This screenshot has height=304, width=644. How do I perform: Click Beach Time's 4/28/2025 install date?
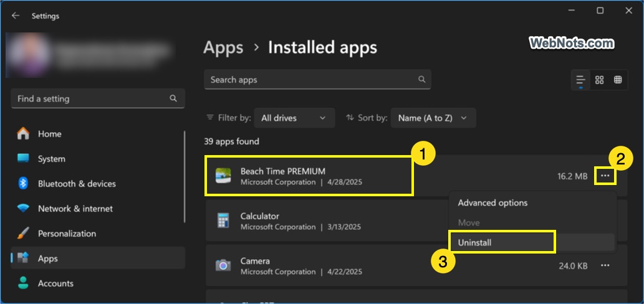(x=345, y=182)
